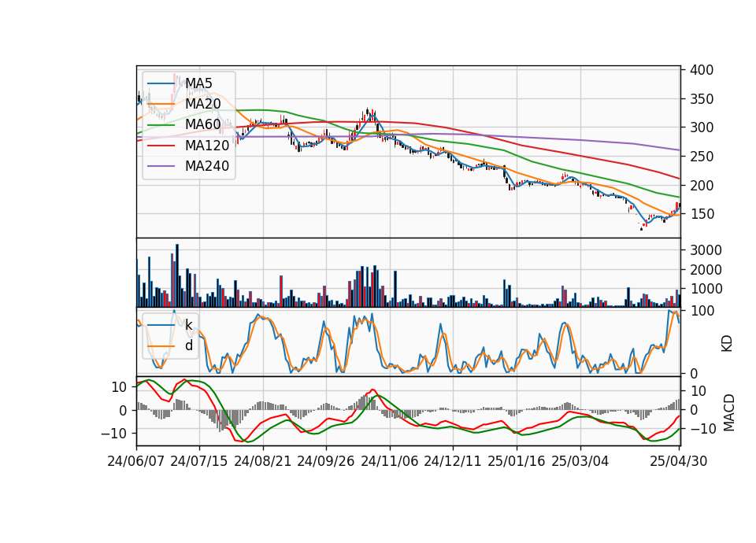Click the 250 price axis label
This screenshot has width=756, height=543.
702,157
